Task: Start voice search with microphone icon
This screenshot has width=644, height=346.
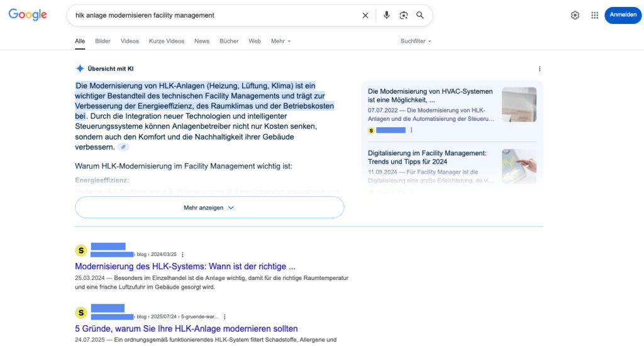Action: (387, 15)
